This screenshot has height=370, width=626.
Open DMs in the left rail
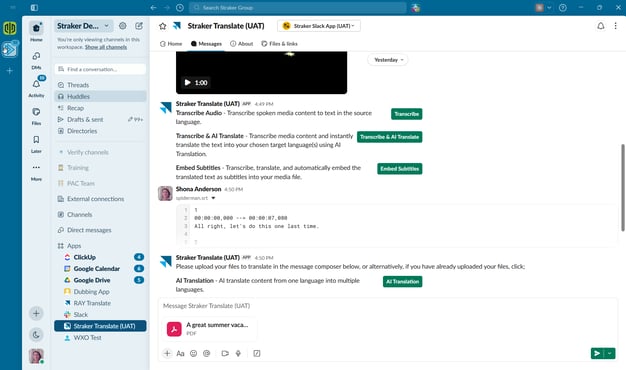(36, 59)
